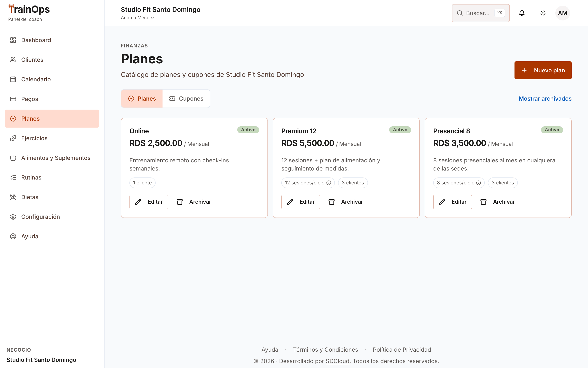The width and height of the screenshot is (588, 368).
Task: Click the info icon on 8 sesiones/ciclo
Action: [x=478, y=183]
